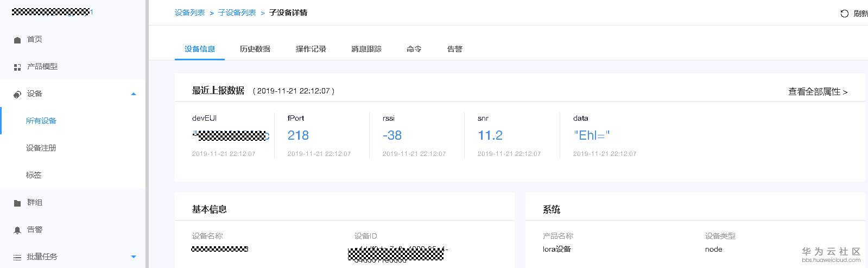Click the 告警 bell icon in sidebar
Viewport: 868px width, 268px height.
17,230
